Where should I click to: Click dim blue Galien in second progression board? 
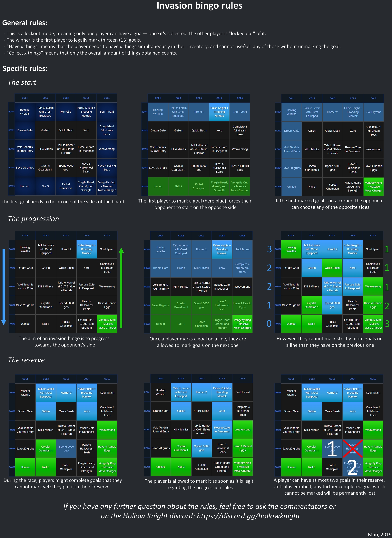pyautogui.click(x=181, y=268)
